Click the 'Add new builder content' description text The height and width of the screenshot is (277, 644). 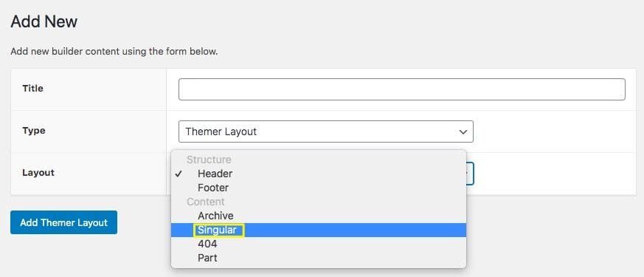[114, 52]
